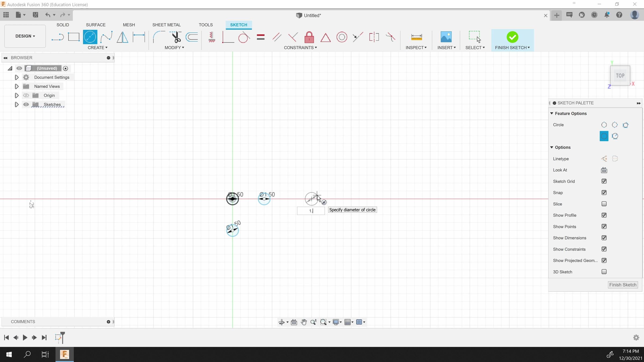Click the Insert image icon
This screenshot has width=644, height=362.
point(446,37)
